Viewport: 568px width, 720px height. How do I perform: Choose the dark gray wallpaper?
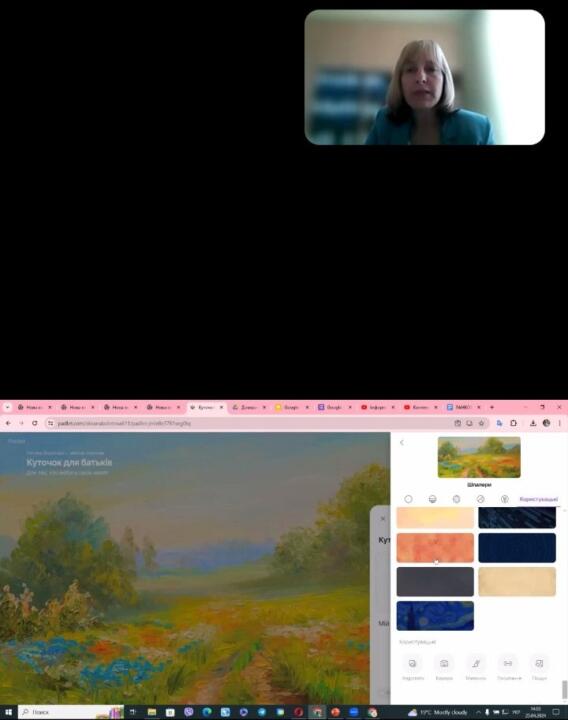435,581
